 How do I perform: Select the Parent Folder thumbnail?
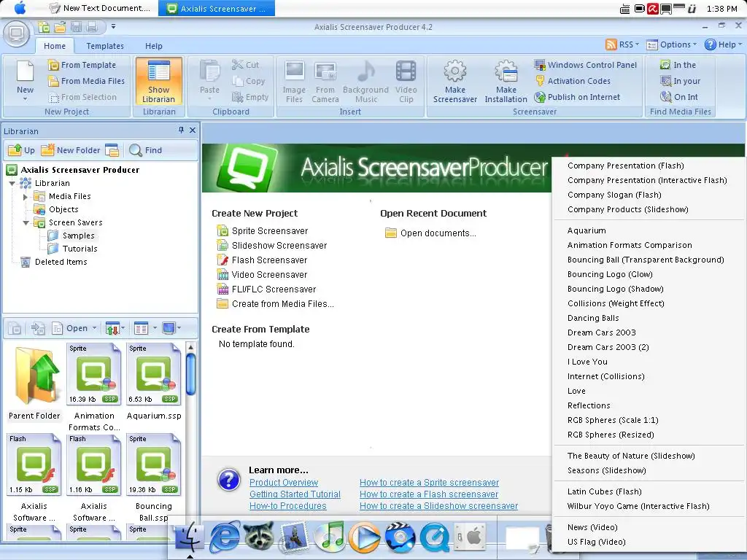[34, 382]
